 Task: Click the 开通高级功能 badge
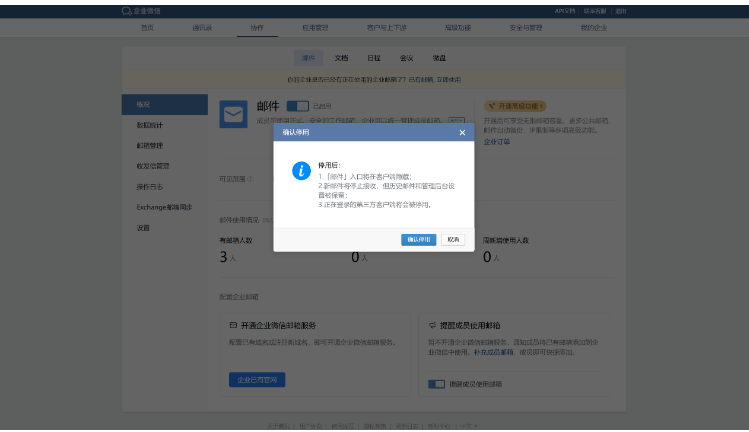515,105
